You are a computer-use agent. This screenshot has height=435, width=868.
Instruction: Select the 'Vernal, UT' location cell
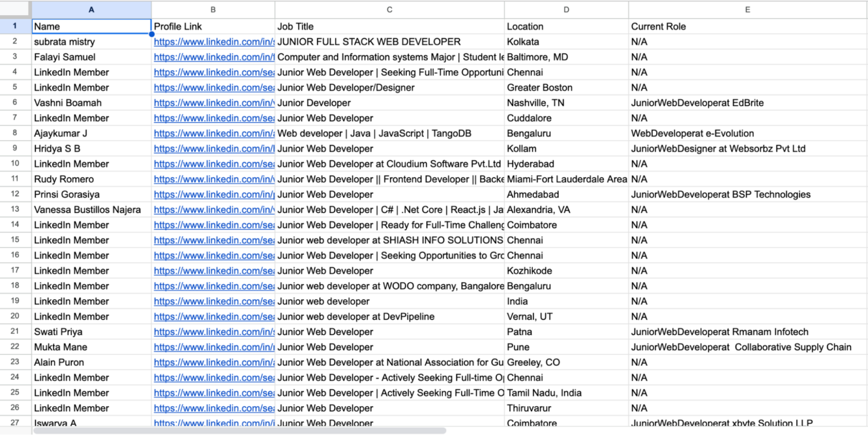[567, 316]
